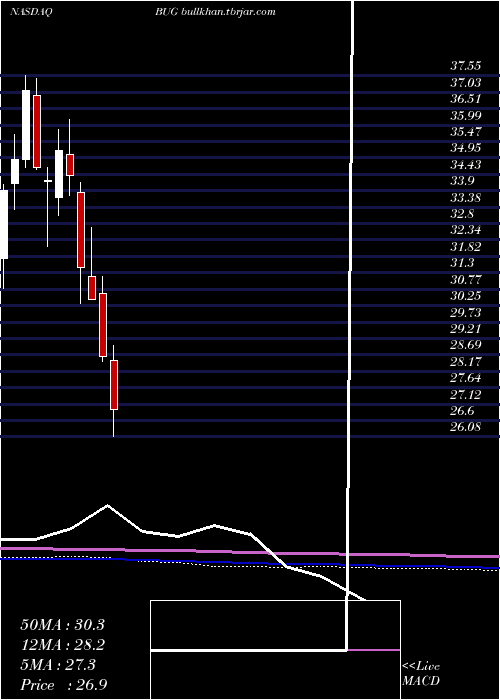Click the 35.99 price axis label
Viewport: 500px width, 700px height.
click(466, 116)
